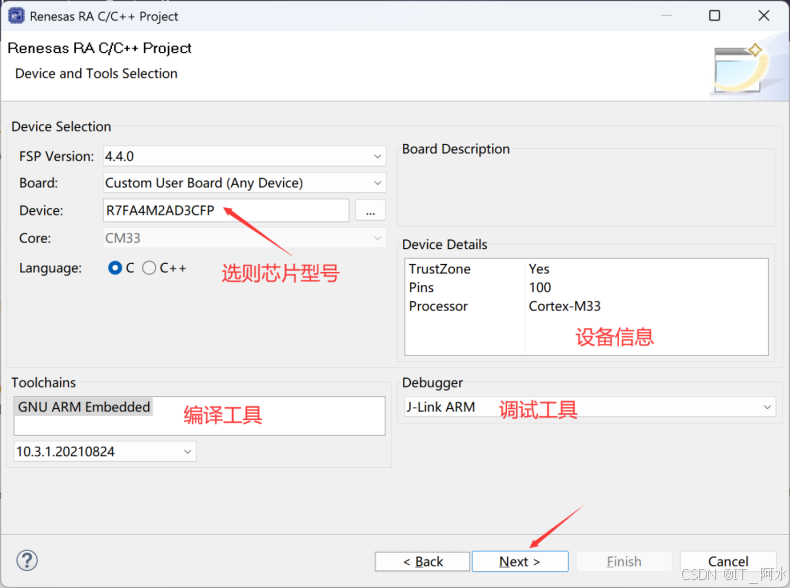Screen dimensions: 790x588
Task: Click the Processor Cortex-M33 row
Action: 586,306
